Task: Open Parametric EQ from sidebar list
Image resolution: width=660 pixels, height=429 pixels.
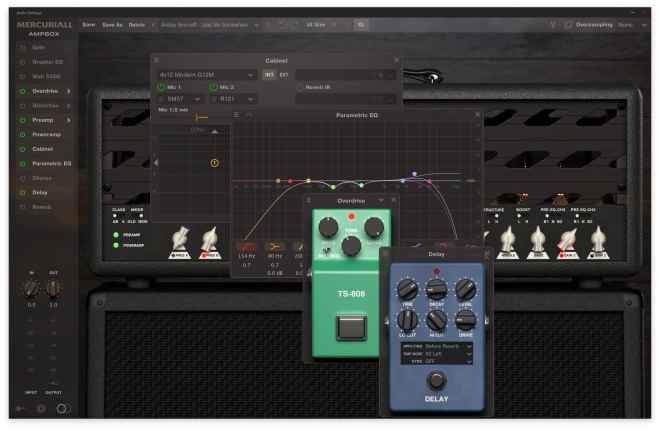Action: click(52, 164)
